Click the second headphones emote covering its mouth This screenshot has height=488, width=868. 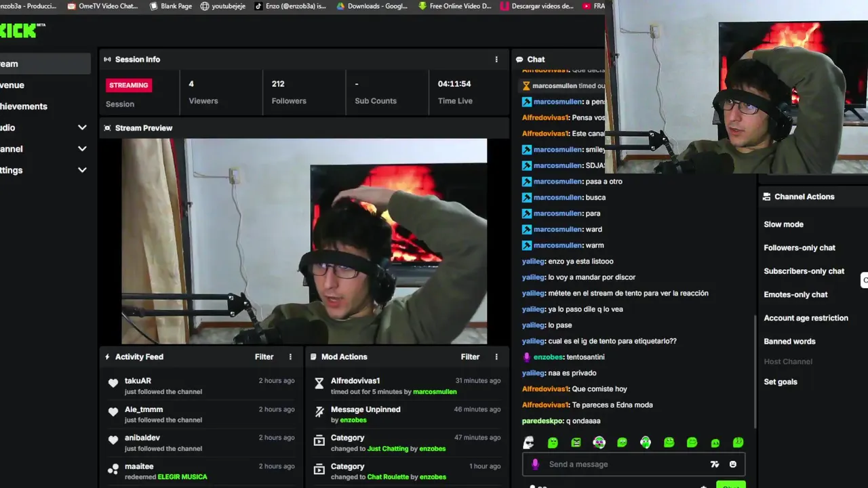(646, 443)
